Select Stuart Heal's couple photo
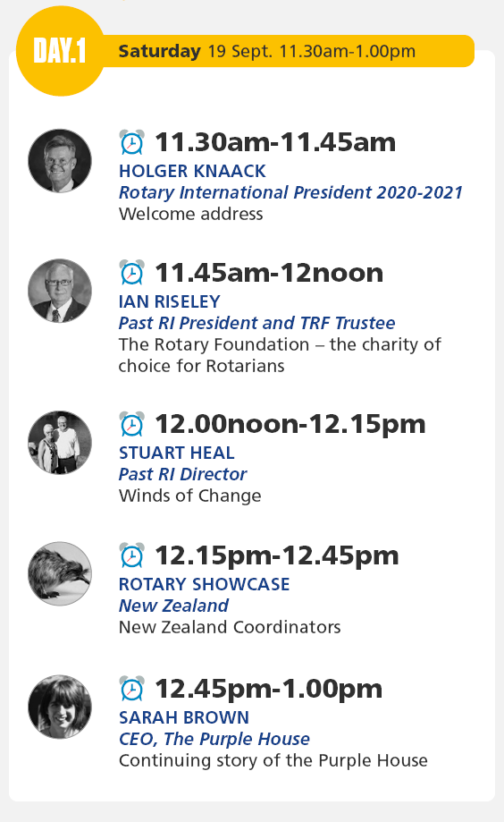 click(60, 443)
